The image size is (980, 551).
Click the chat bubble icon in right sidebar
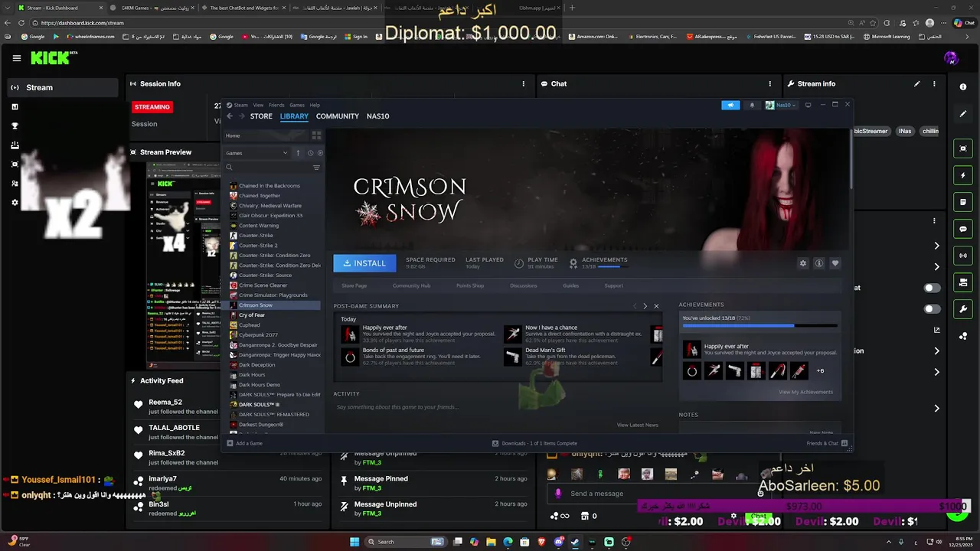963,229
